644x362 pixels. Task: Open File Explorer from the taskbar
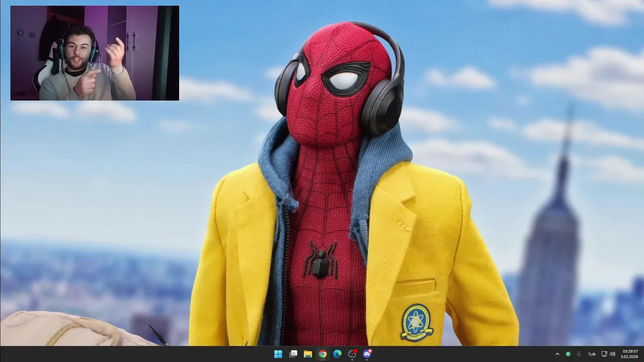(x=308, y=354)
